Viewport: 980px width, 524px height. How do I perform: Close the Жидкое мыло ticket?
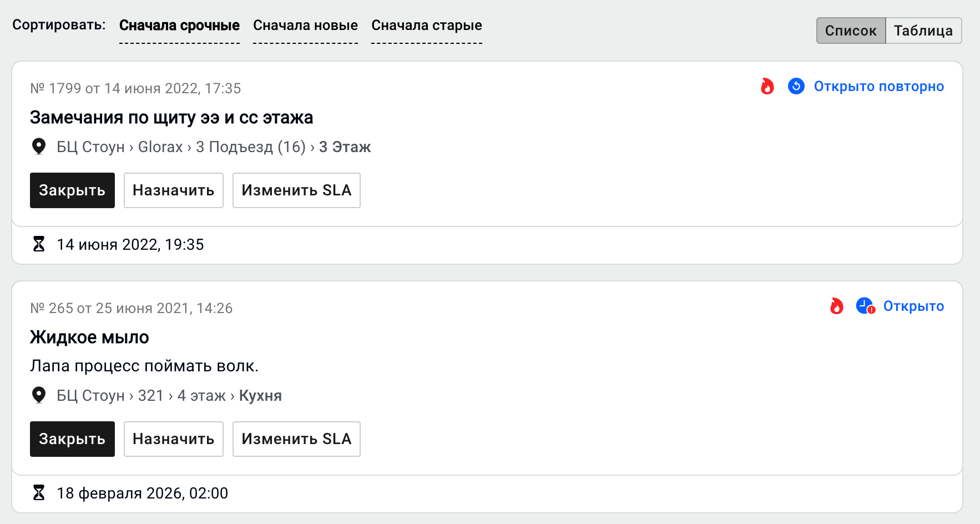click(x=72, y=439)
